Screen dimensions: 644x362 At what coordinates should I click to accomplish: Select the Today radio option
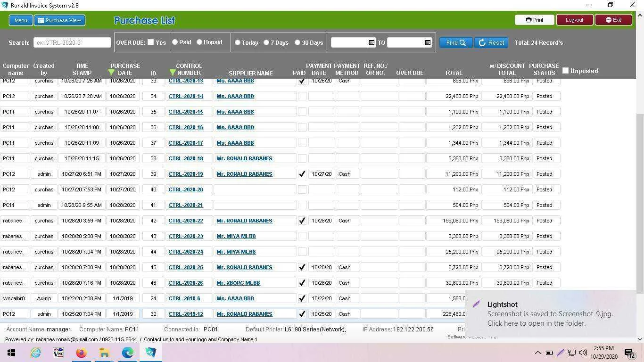coord(238,42)
